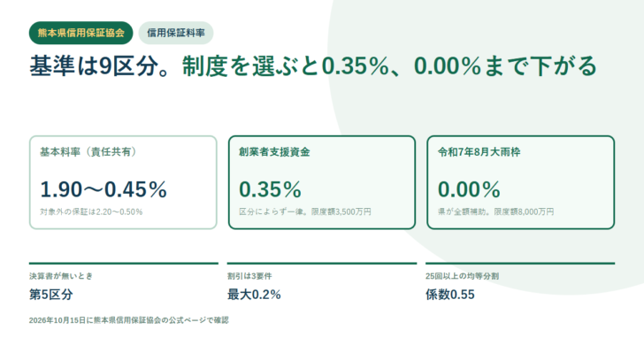The height and width of the screenshot is (338, 644).
Task: Click the 0.35% rate figure
Action: pos(271,189)
